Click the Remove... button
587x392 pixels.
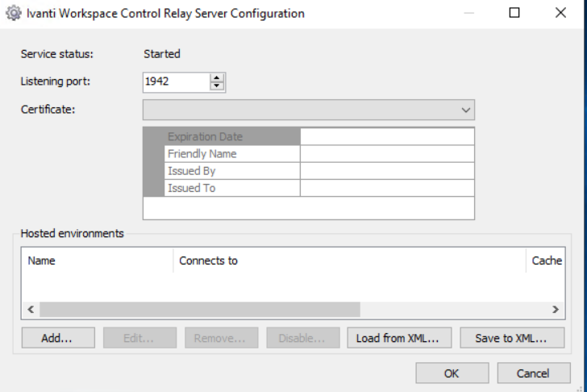coord(221,338)
